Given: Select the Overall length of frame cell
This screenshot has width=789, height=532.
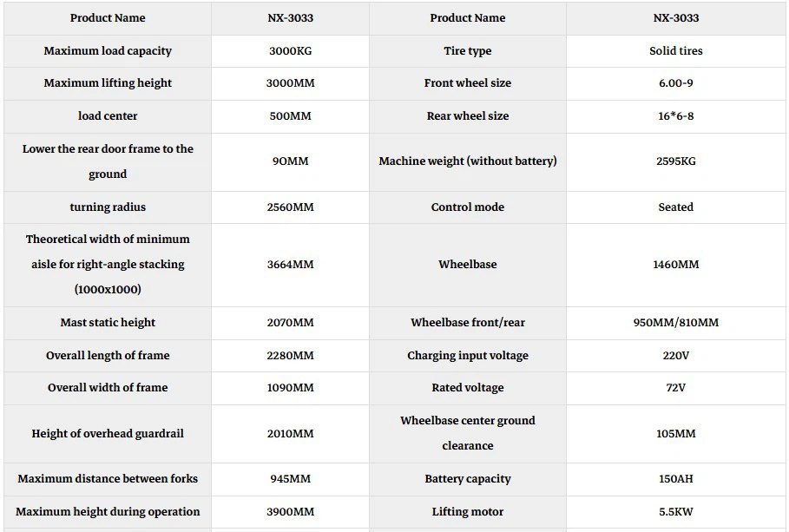Looking at the screenshot, I should [x=108, y=356].
